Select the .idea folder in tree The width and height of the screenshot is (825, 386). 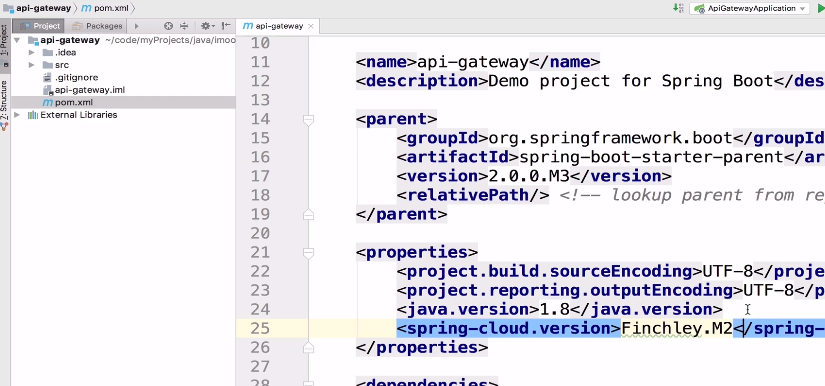tap(65, 53)
